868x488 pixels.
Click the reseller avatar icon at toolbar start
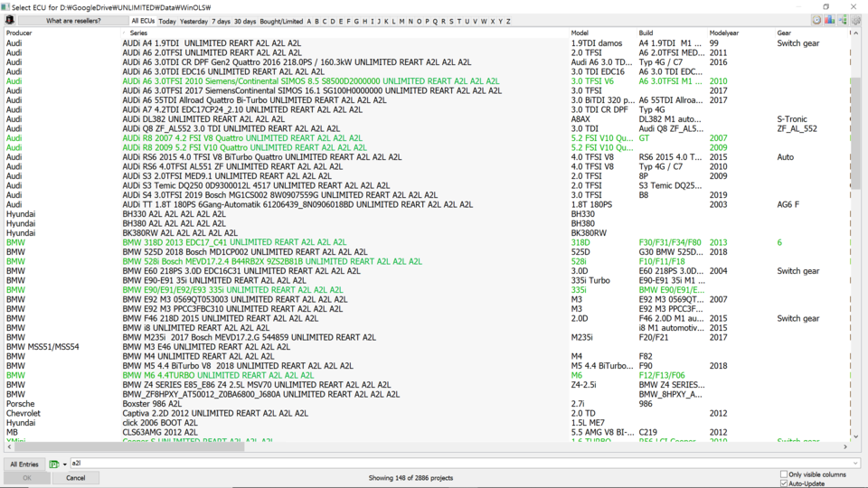(9, 21)
